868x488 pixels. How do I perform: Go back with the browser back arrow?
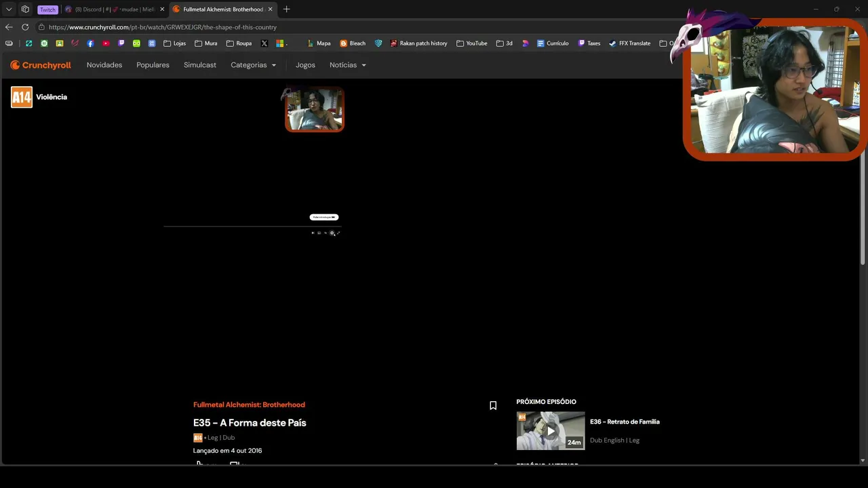pos(9,27)
